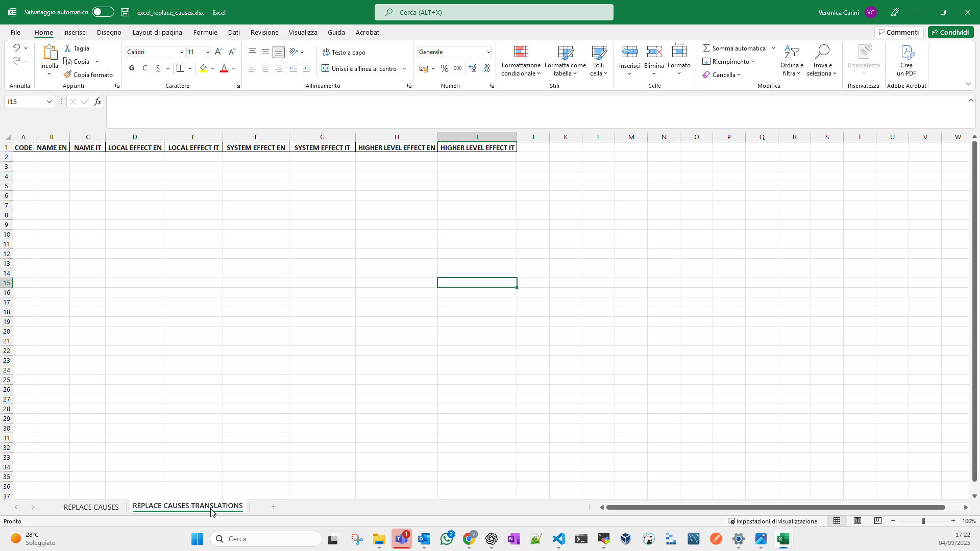Expand the number format Generale dropdown
The width and height of the screenshot is (980, 551).
(x=488, y=52)
